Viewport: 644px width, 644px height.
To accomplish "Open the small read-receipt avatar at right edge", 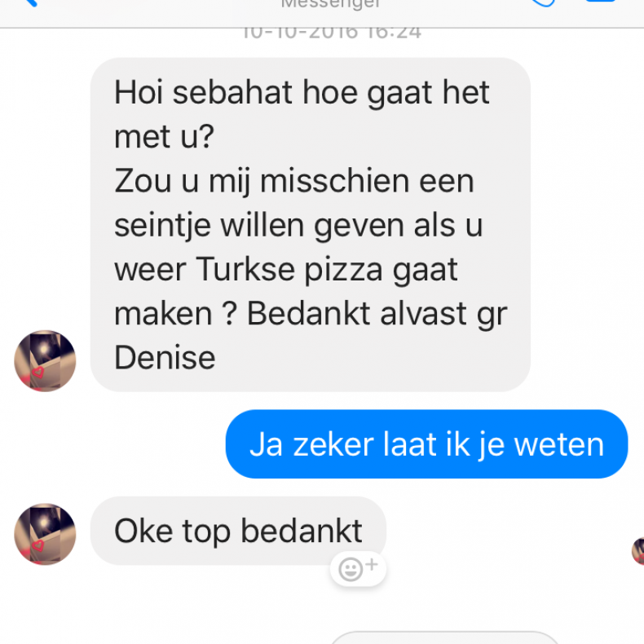I will coord(638,551).
